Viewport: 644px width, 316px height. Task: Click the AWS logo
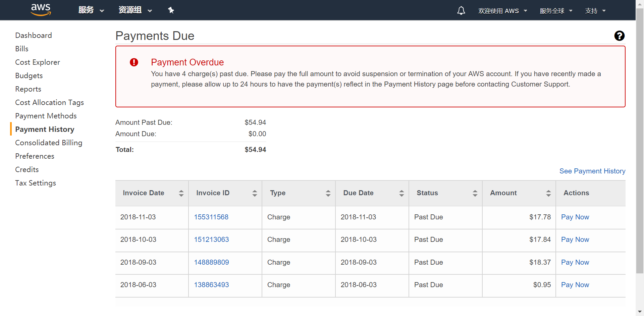pos(41,10)
